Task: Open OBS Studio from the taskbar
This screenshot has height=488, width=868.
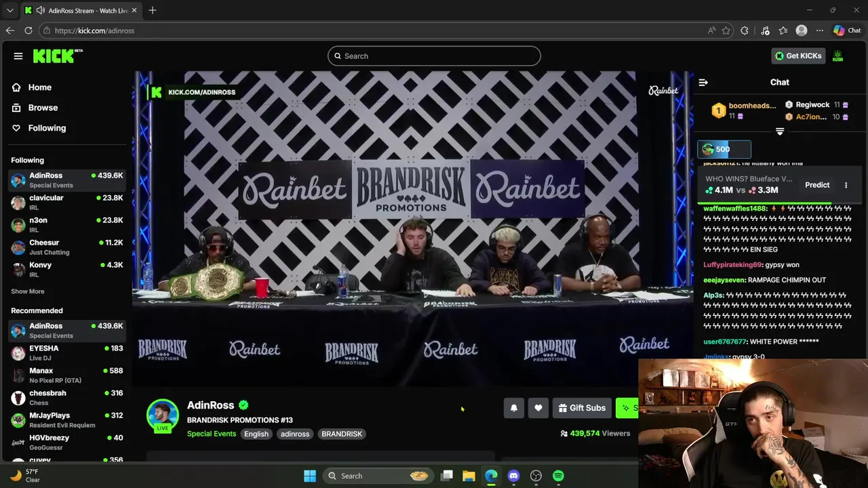Action: point(536,476)
